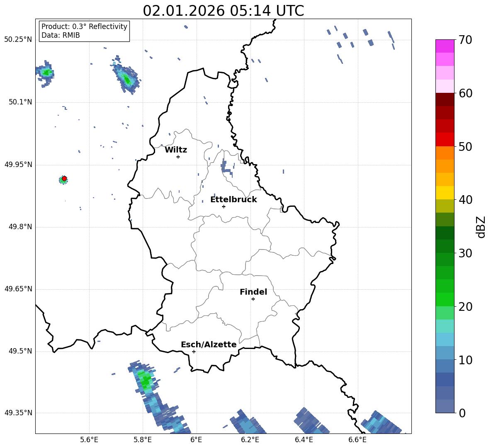Click the colorbar tick value 20
Screen dimensions: 491x448
(465, 307)
